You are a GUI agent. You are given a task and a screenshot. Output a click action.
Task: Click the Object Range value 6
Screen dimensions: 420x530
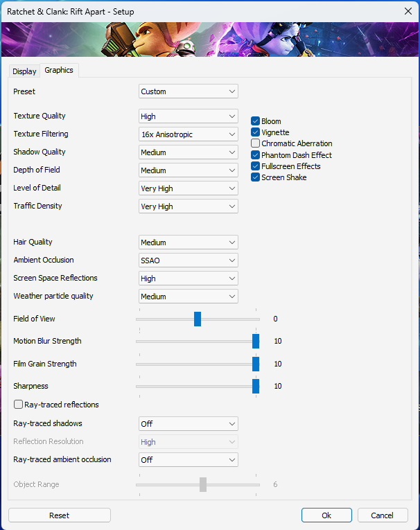pos(275,484)
